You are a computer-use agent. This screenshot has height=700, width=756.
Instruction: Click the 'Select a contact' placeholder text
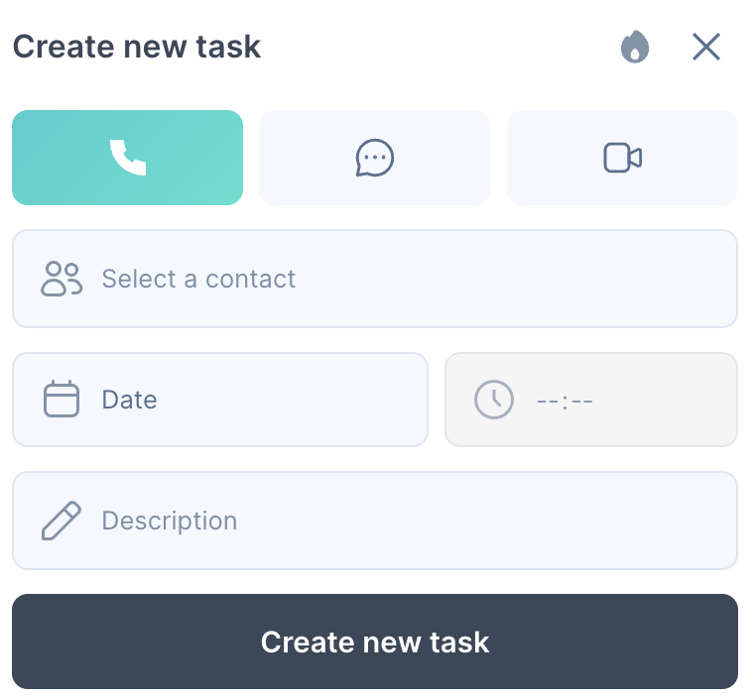[198, 279]
